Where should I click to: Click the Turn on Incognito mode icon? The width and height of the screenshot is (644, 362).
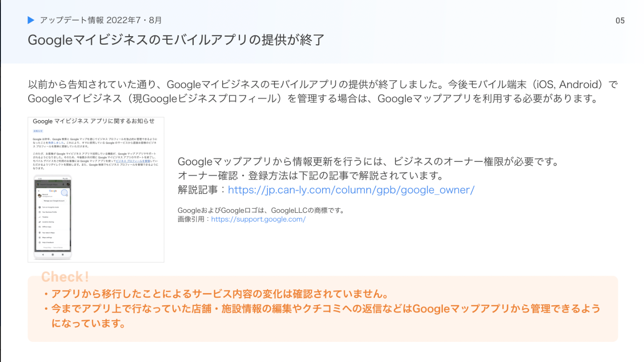40,207
